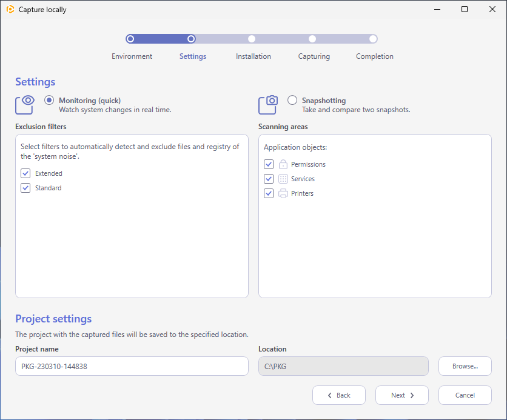
Task: Click the Snapshotting label text
Action: pyautogui.click(x=324, y=101)
